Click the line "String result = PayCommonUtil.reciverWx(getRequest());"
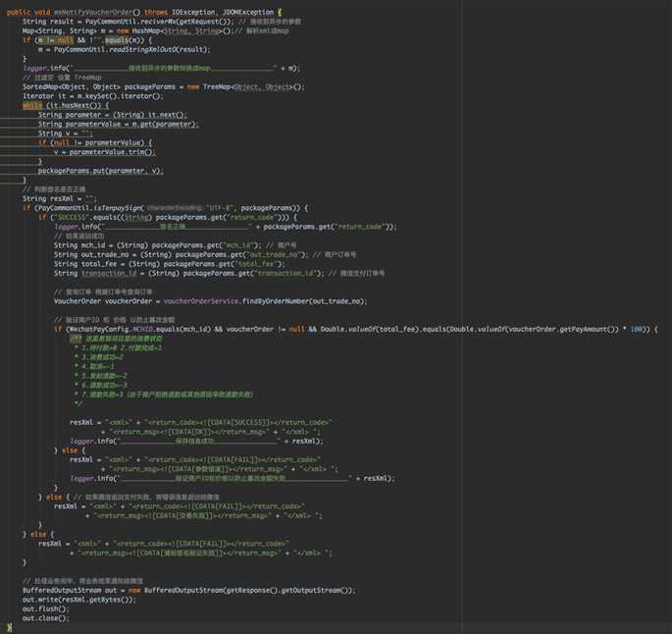Image resolution: width=672 pixels, height=634 pixels. coord(128,22)
